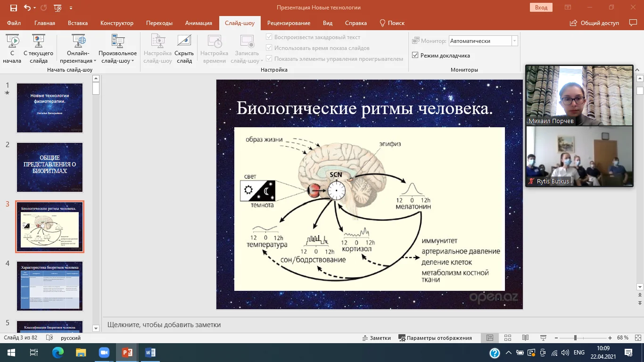Open the 'Монитор' combo box dropdown
644x362 pixels.
tap(514, 41)
